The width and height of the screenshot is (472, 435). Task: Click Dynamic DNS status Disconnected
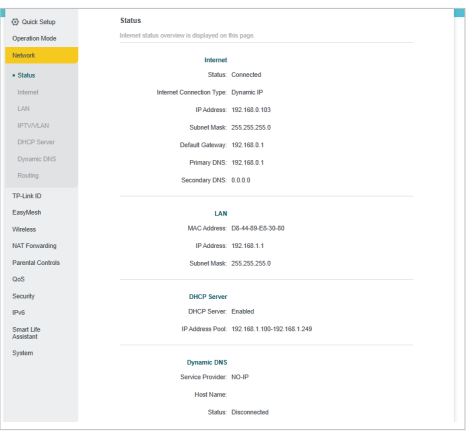click(x=250, y=412)
